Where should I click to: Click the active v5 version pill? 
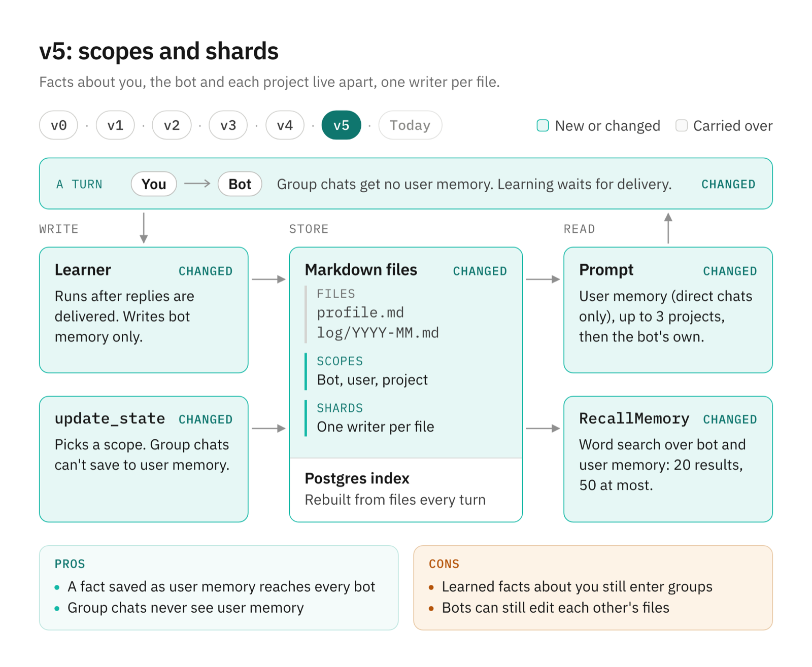point(342,125)
